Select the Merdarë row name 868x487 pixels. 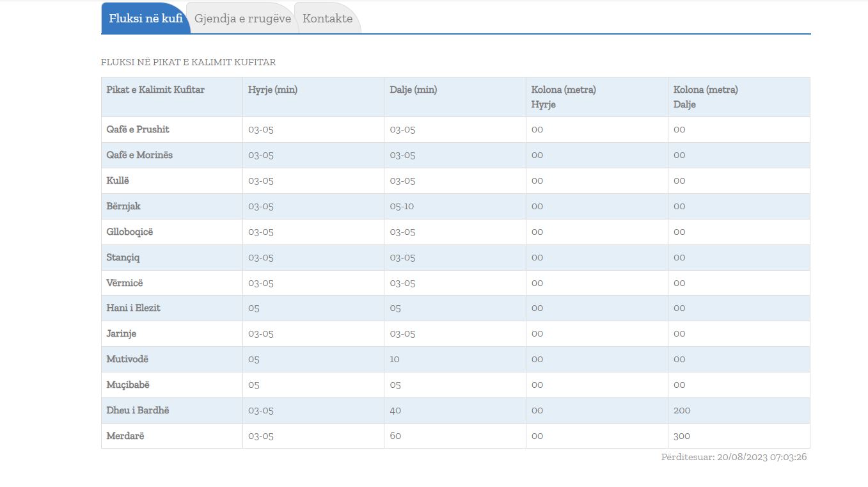[125, 436]
